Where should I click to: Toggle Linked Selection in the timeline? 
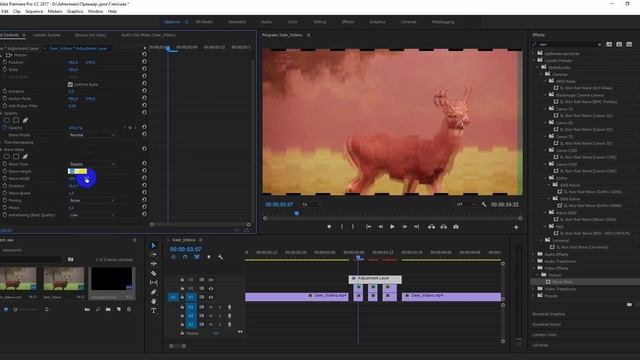(197, 257)
